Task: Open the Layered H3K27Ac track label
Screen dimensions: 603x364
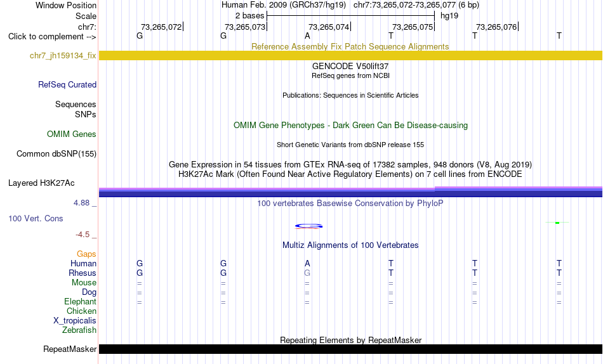Action: [x=41, y=183]
